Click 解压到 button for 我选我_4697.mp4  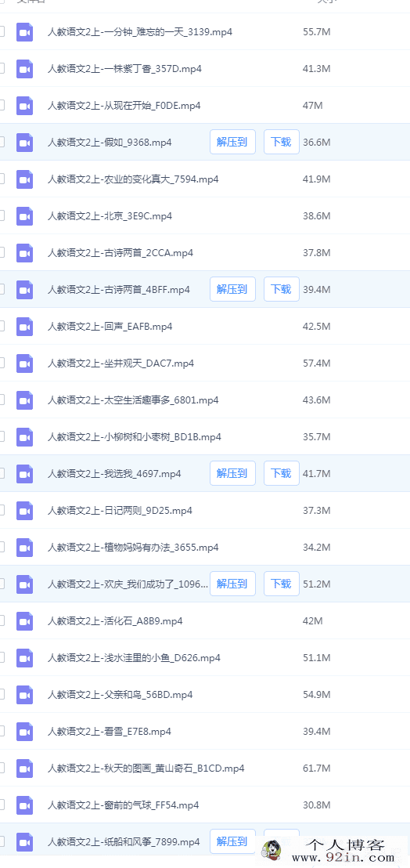232,473
